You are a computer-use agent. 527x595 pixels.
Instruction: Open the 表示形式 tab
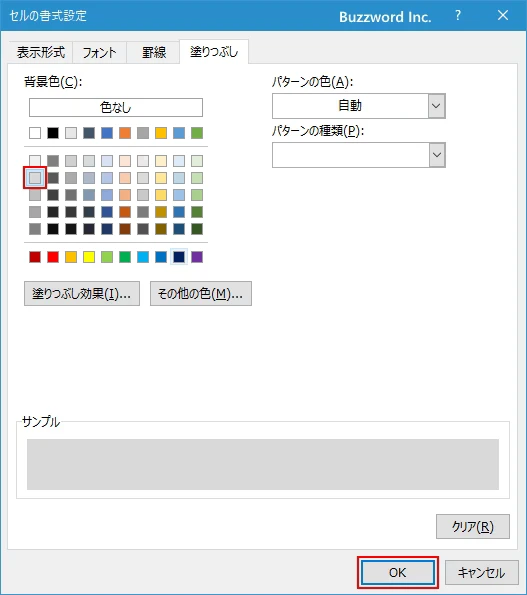point(41,52)
